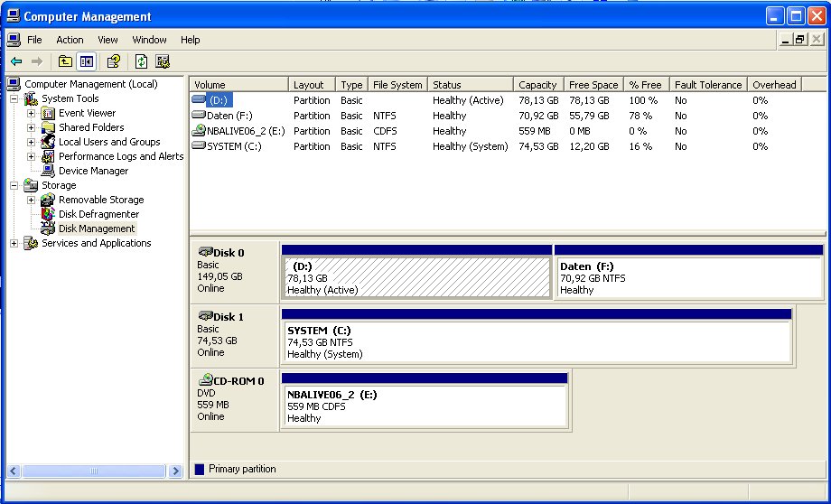Sort by the Capacity column header
The width and height of the screenshot is (831, 504).
click(538, 85)
